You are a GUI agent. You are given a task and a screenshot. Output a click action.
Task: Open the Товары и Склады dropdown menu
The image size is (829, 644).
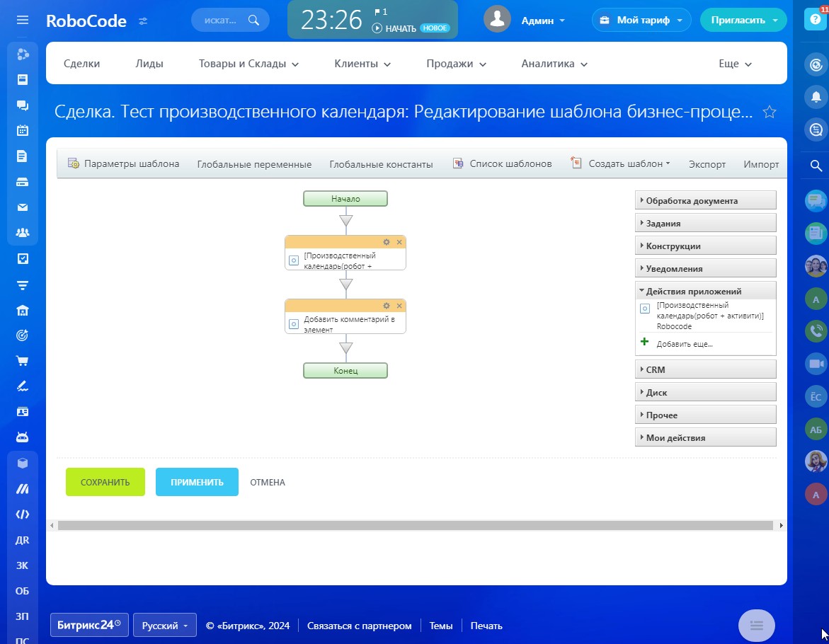point(248,64)
